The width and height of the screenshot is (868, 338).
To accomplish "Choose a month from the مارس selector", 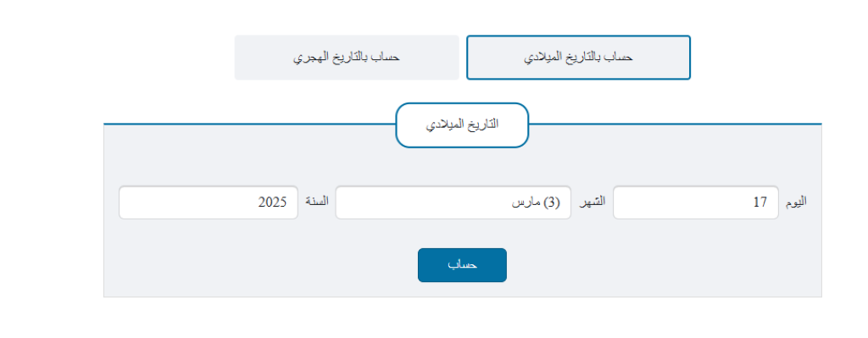I will (453, 202).
